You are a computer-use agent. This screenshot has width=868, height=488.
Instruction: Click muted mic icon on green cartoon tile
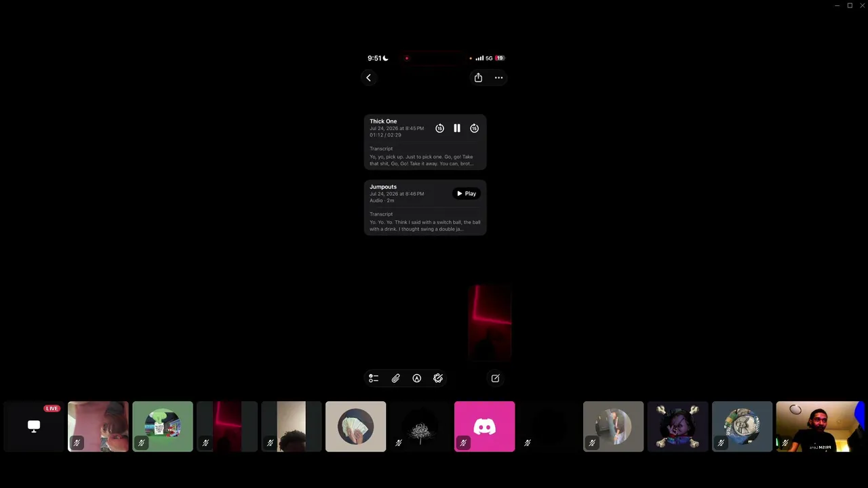coord(141,443)
